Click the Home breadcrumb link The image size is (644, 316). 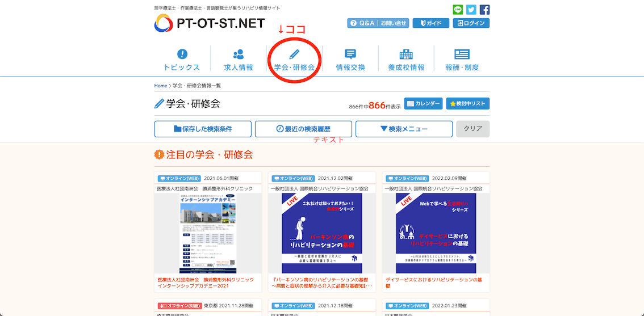click(161, 86)
